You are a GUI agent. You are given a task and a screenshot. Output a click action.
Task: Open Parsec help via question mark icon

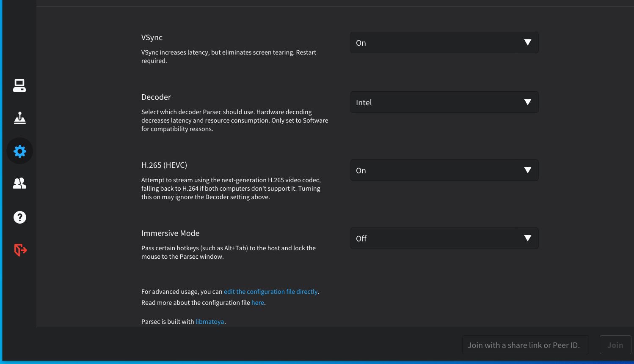coord(19,217)
